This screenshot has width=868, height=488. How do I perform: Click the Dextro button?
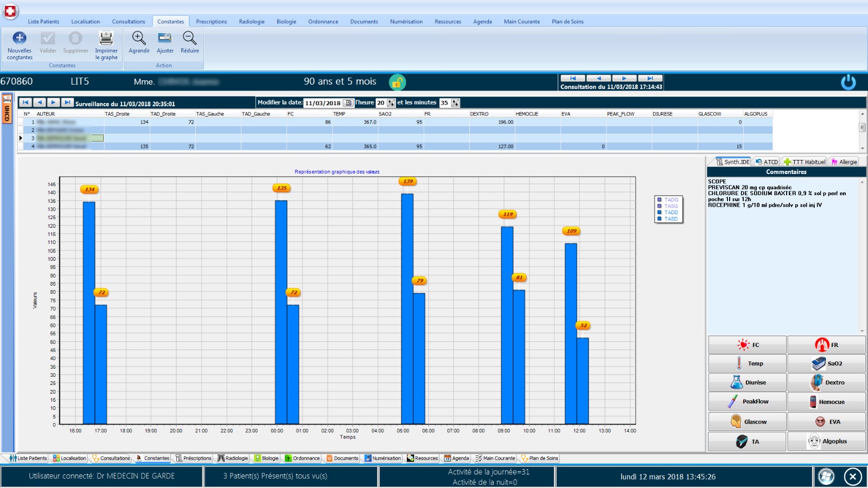[x=826, y=382]
